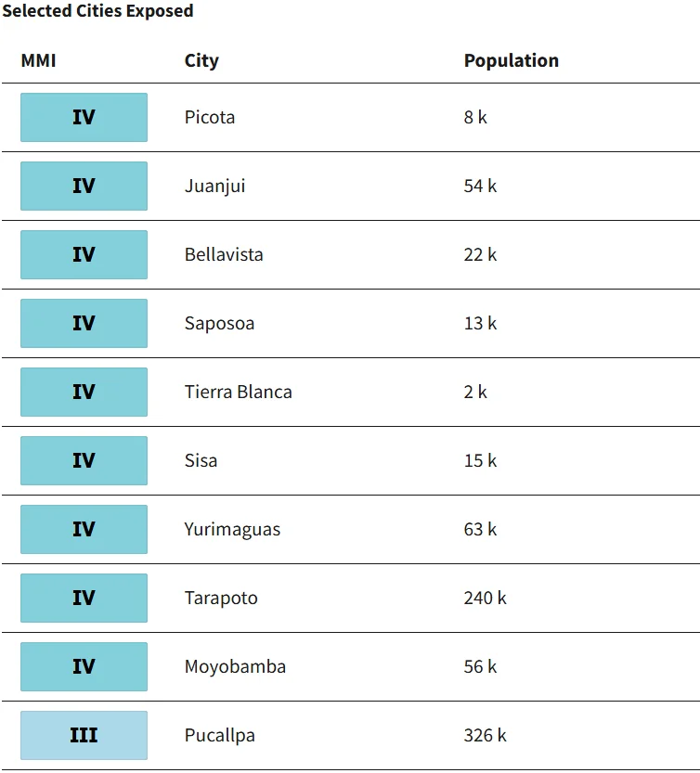
Task: Click Bellavista in the city column
Action: [224, 254]
